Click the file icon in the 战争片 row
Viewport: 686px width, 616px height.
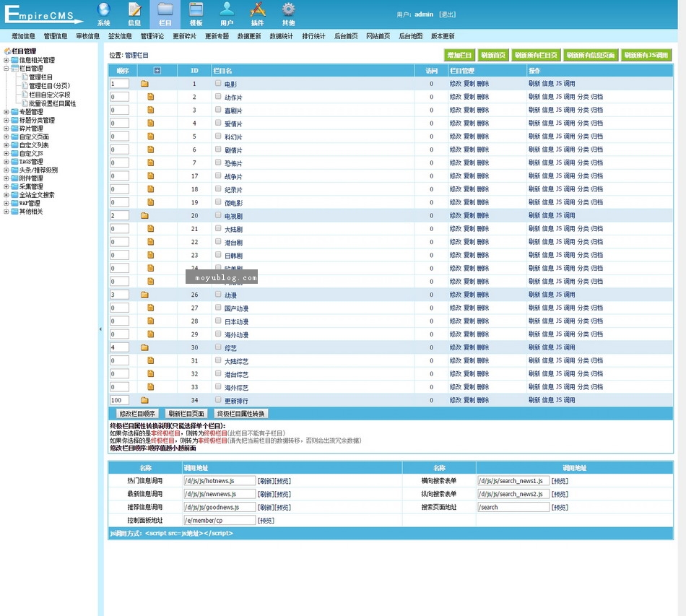150,176
